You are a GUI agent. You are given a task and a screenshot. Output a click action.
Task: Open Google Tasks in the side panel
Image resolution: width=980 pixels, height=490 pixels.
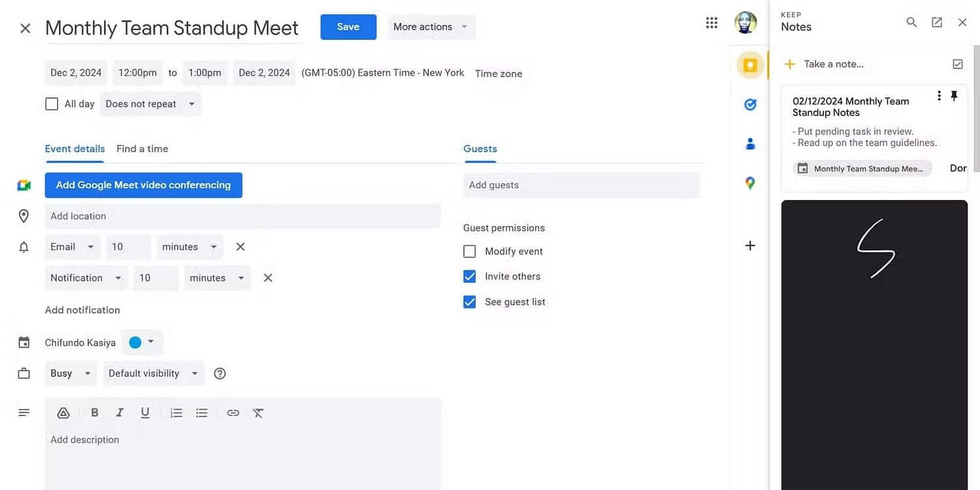pos(749,104)
